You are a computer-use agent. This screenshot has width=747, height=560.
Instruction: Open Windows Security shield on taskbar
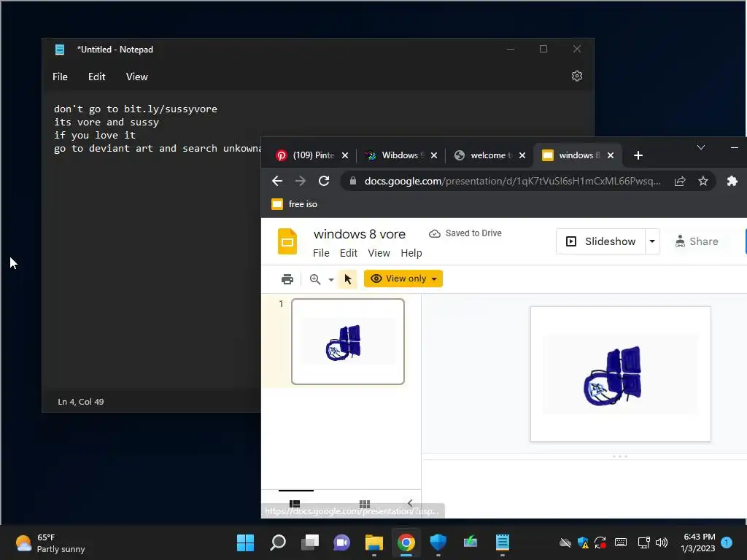click(x=438, y=542)
